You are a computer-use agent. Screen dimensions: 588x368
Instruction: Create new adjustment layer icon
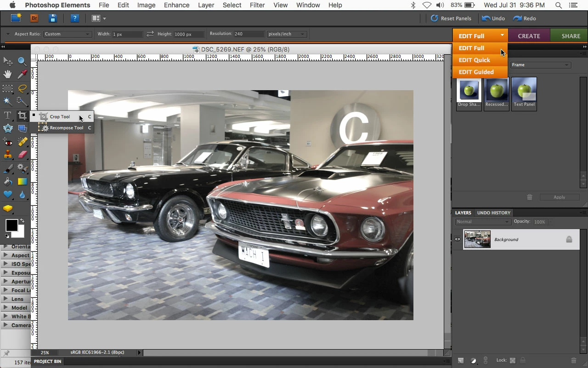coord(473,361)
